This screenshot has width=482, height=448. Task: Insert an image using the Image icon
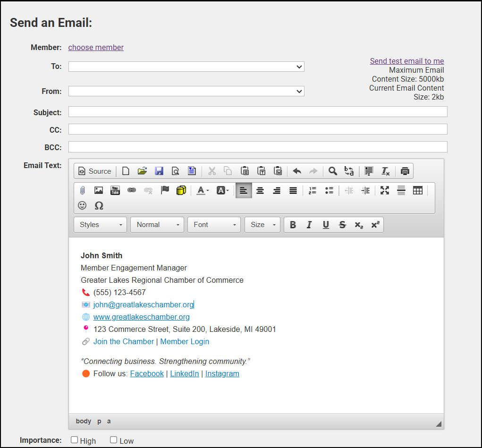click(99, 190)
